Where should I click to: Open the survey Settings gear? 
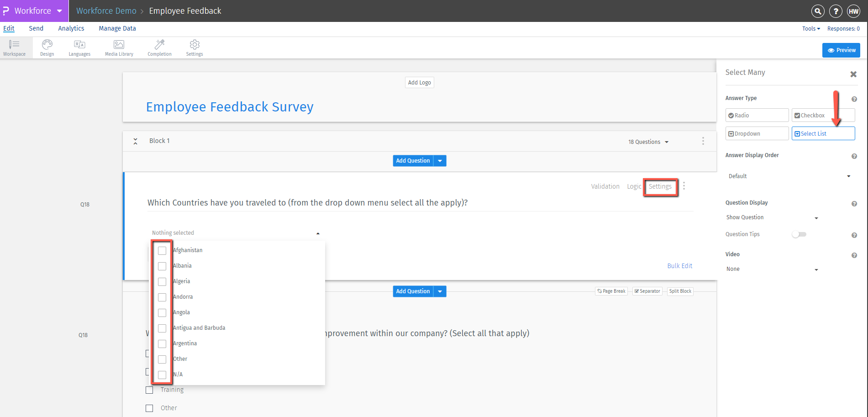pyautogui.click(x=194, y=47)
